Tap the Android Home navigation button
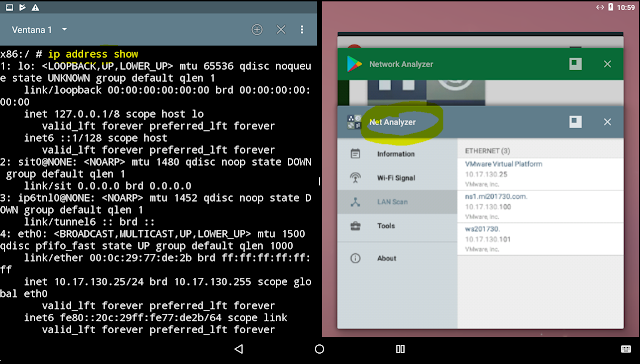 pos(320,349)
